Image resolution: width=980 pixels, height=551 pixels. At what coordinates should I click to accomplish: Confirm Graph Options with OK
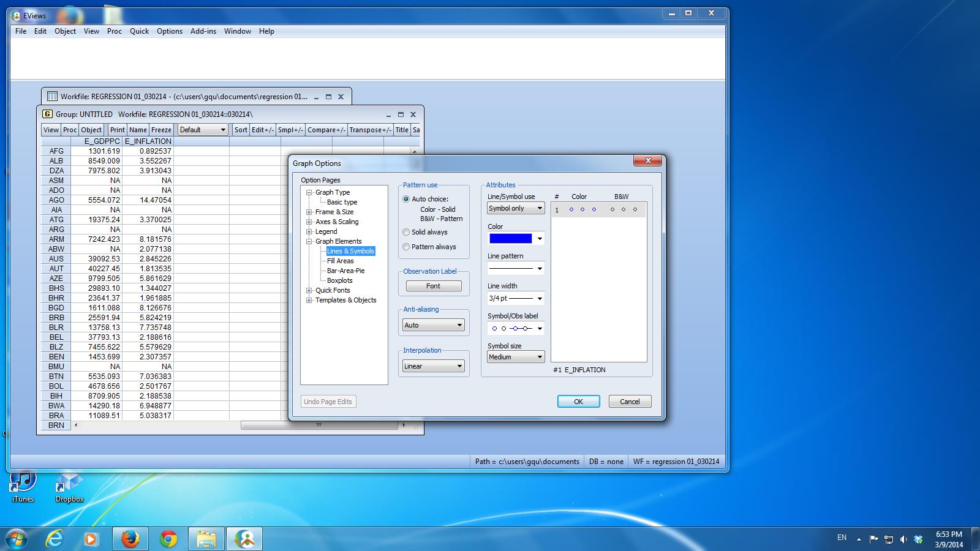(578, 402)
